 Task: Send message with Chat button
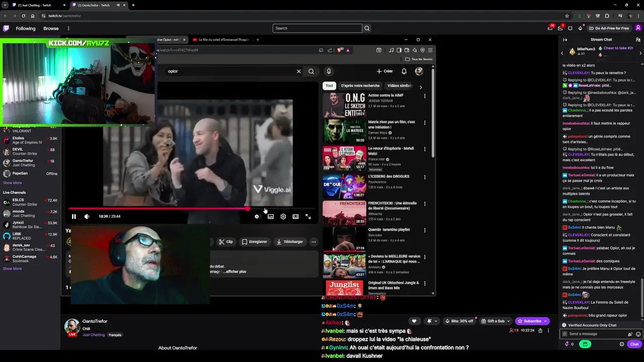click(x=634, y=344)
